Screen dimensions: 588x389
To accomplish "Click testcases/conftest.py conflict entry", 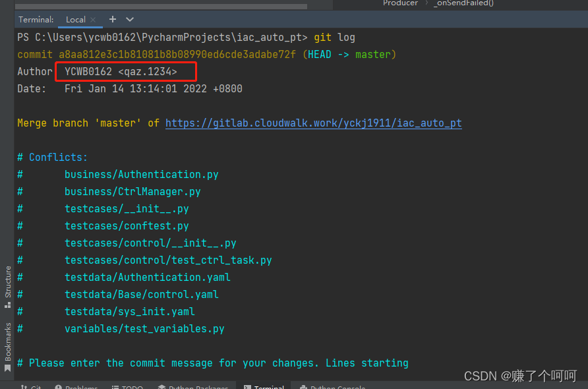I will [127, 226].
